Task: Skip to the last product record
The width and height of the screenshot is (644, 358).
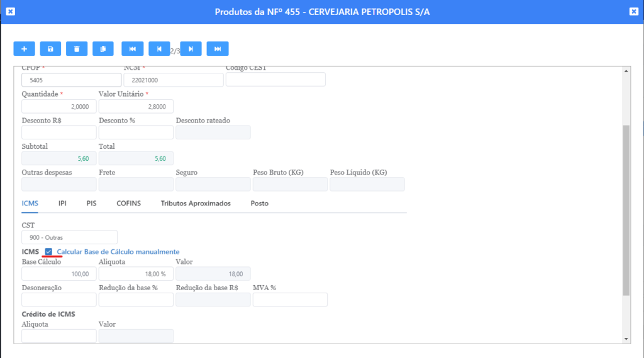Action: (x=218, y=49)
